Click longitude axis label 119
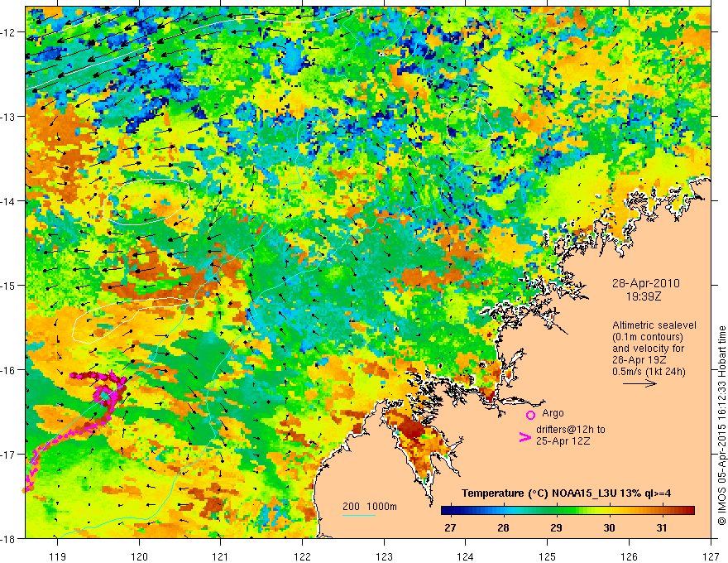This screenshot has width=728, height=563. click(x=58, y=556)
